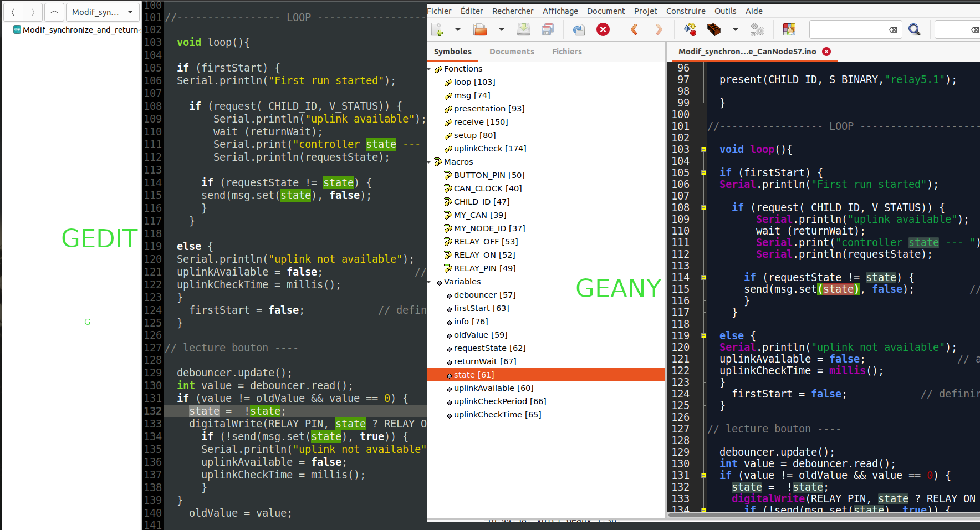This screenshot has height=530, width=980.
Task: Click the New file icon in Geany toolbar
Action: 437,29
